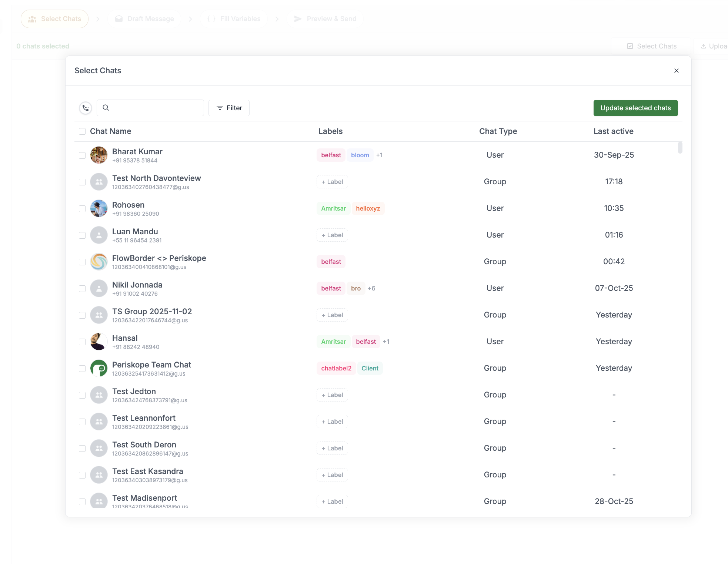Expand the +1 hidden label on Hansal
The width and height of the screenshot is (728, 564).
click(386, 341)
